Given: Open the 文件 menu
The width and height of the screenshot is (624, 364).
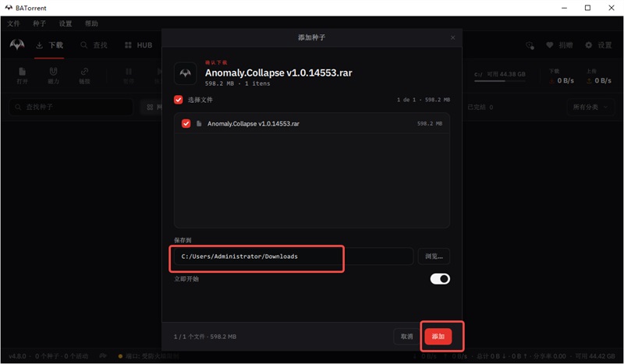Looking at the screenshot, I should pos(13,23).
